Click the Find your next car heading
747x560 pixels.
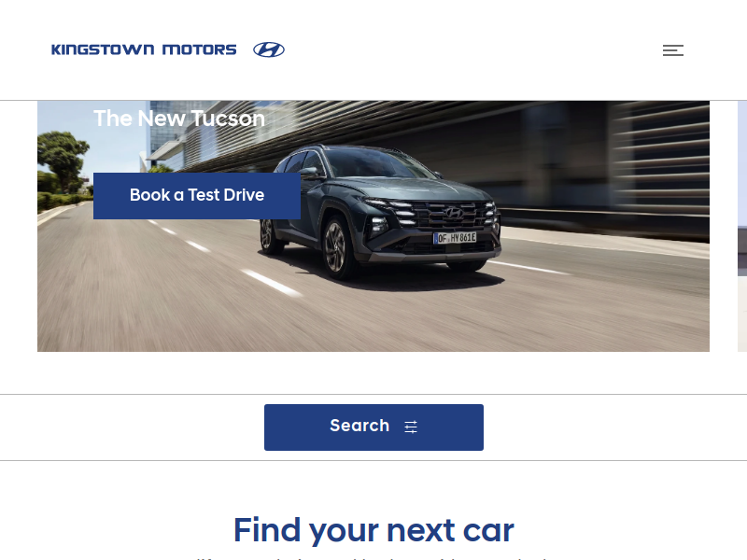coord(373,530)
